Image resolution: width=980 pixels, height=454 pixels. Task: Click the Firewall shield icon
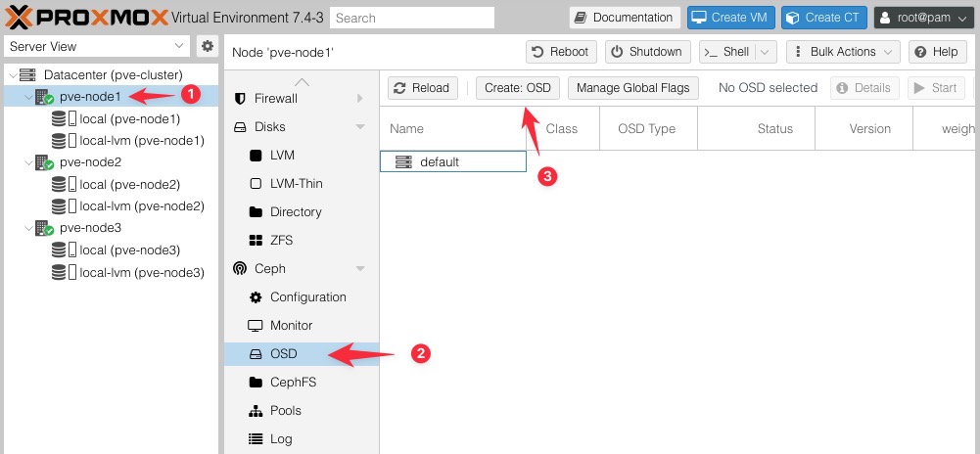[239, 99]
